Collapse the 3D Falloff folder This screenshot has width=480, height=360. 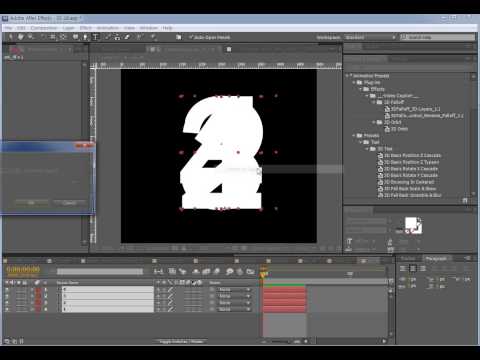coord(374,102)
